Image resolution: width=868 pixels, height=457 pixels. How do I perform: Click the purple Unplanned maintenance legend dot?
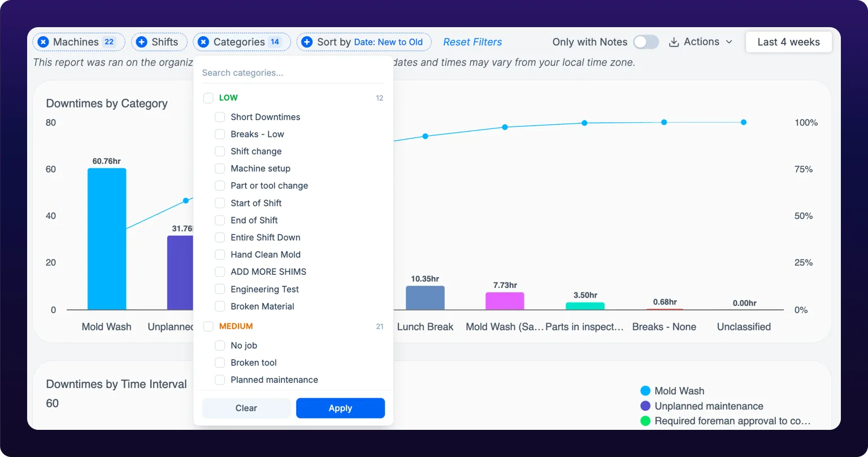tap(645, 406)
